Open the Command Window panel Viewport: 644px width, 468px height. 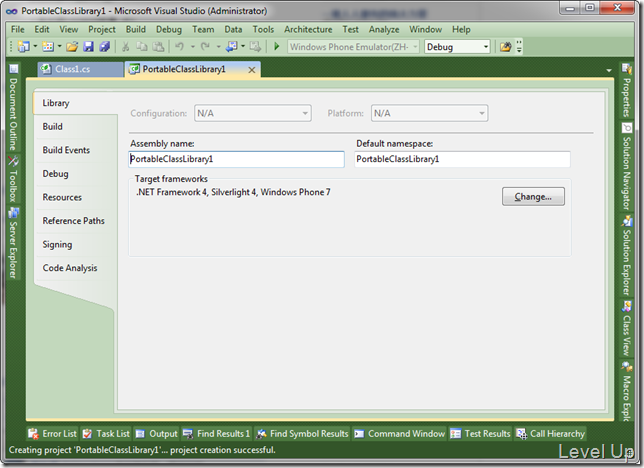[400, 433]
